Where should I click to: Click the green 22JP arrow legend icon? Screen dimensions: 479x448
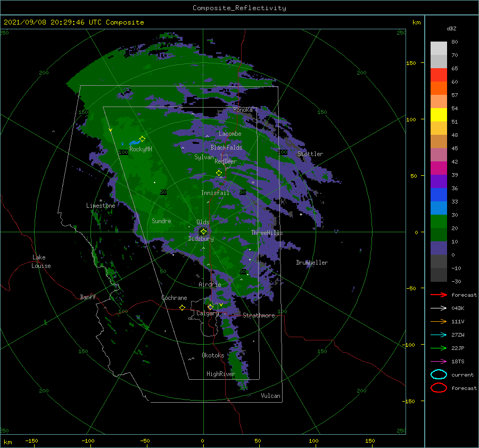(439, 348)
